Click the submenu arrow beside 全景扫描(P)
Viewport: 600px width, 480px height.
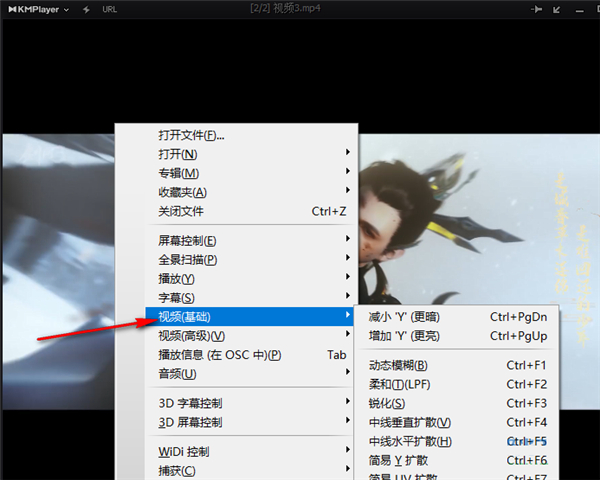click(347, 257)
